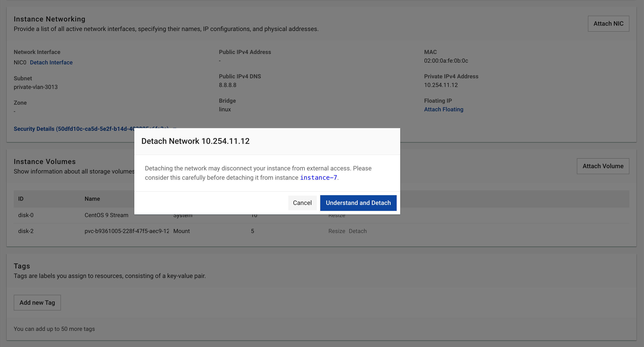Select the Bridge value linux

225,109
